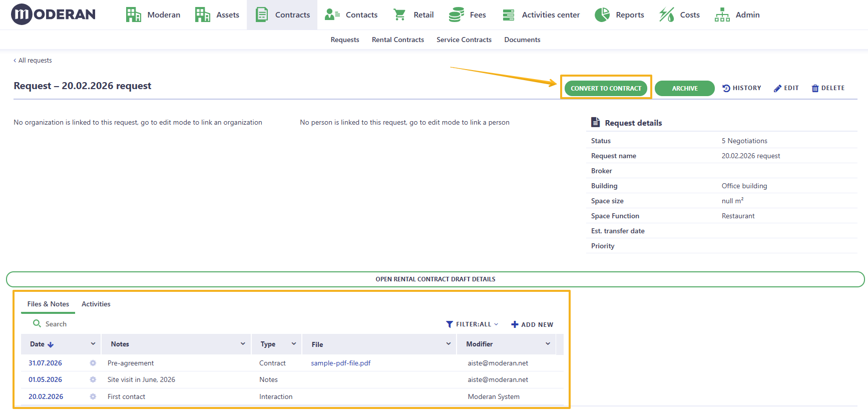Click the Activities center list icon
The height and width of the screenshot is (412, 868).
click(509, 15)
